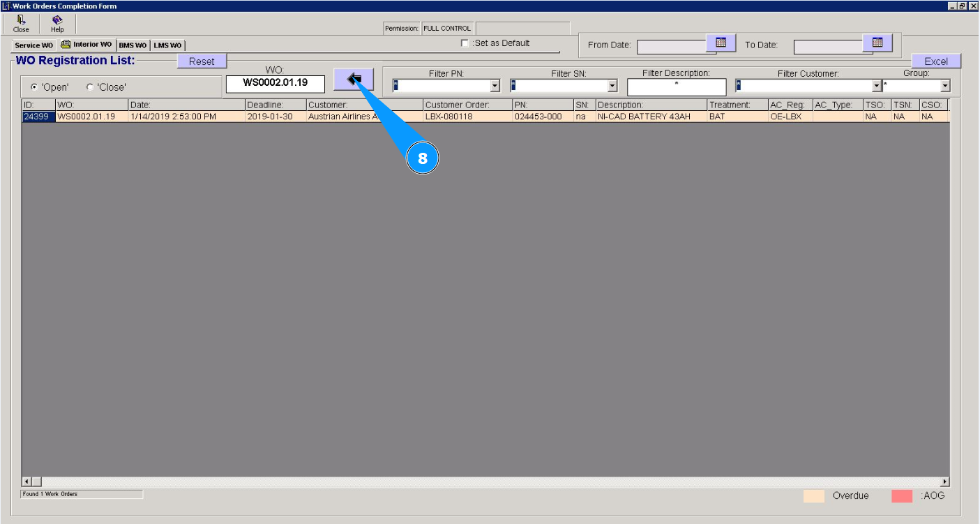Click the PN column header
The width and height of the screenshot is (980, 524).
tap(543, 105)
